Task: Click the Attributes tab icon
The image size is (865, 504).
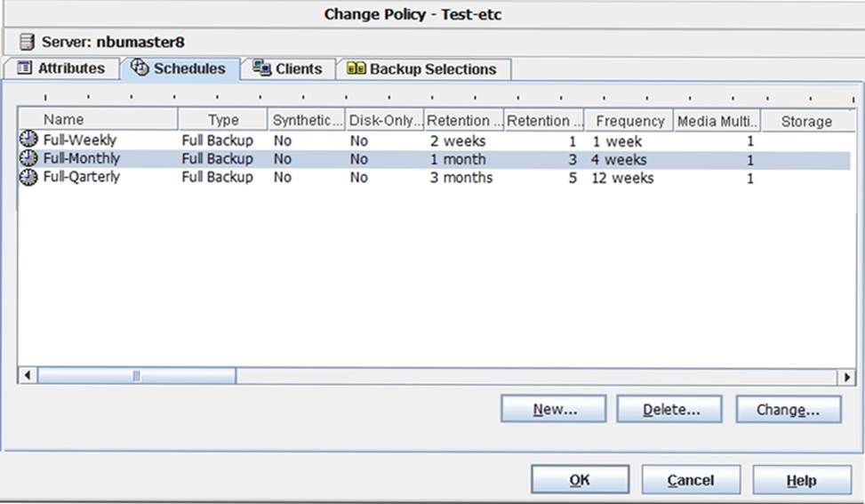Action: 24,68
